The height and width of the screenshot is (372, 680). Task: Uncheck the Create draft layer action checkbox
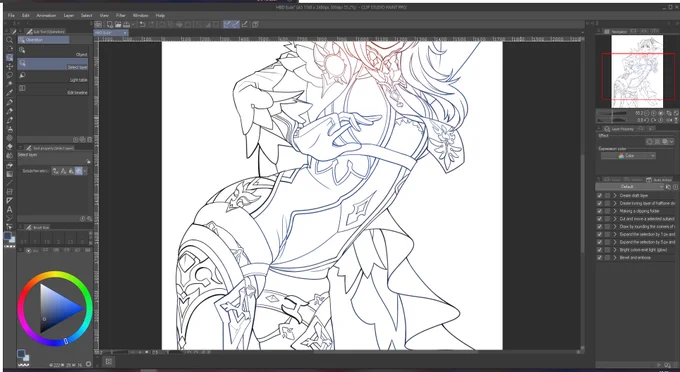point(599,196)
